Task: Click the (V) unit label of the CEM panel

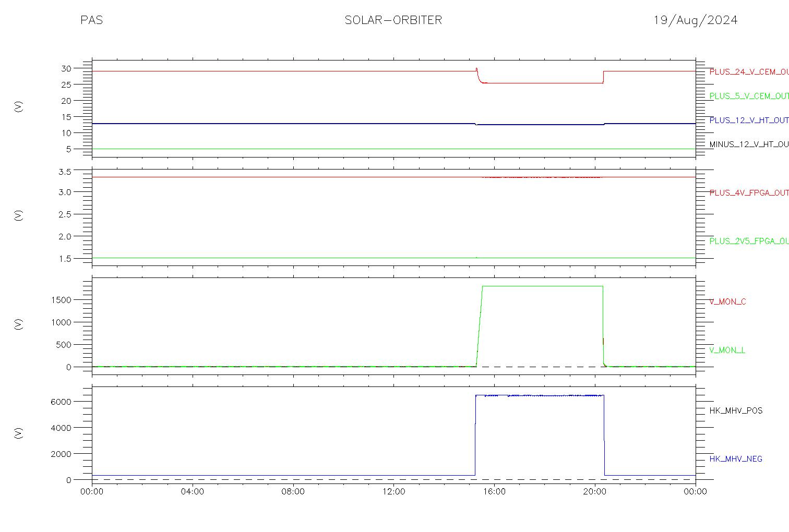Action: point(19,107)
